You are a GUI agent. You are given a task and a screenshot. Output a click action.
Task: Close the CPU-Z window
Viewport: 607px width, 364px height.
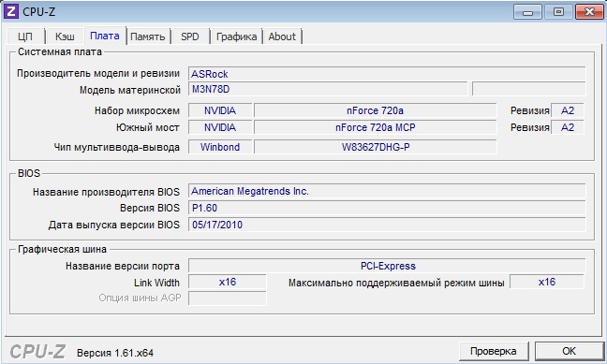coord(589,12)
